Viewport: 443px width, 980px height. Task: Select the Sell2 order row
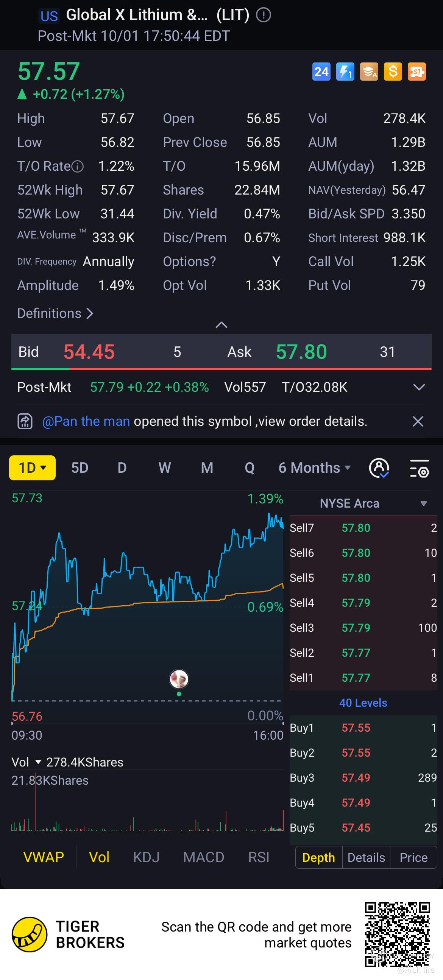[x=363, y=653]
